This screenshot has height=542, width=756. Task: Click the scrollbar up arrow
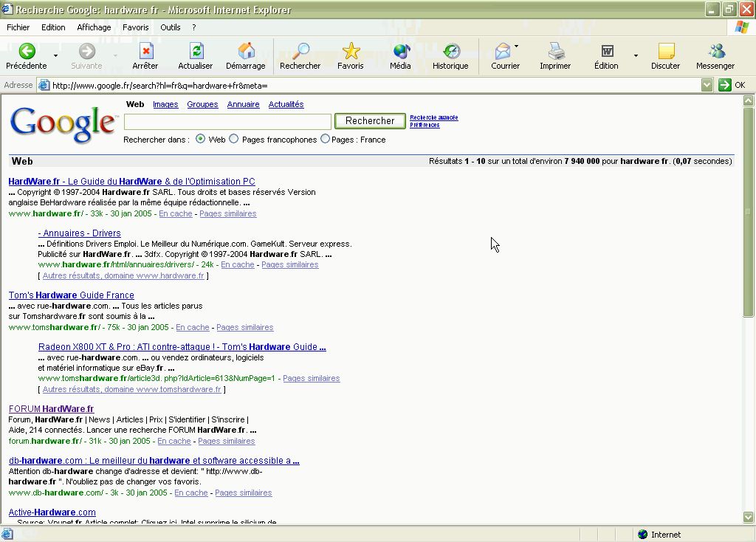coord(749,100)
